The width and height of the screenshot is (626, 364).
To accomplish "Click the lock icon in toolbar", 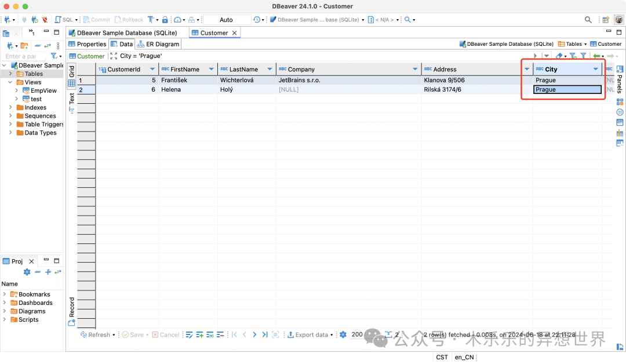I will pos(165,20).
